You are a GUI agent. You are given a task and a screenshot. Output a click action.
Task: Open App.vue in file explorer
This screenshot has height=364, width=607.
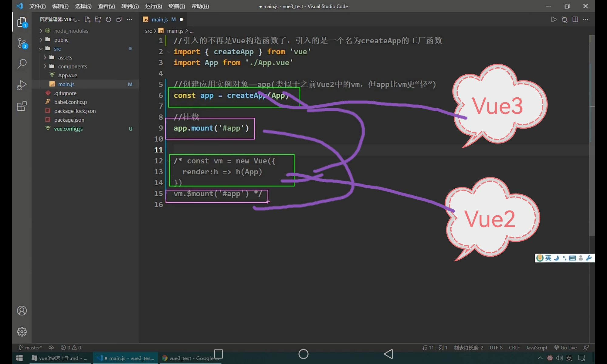(67, 75)
